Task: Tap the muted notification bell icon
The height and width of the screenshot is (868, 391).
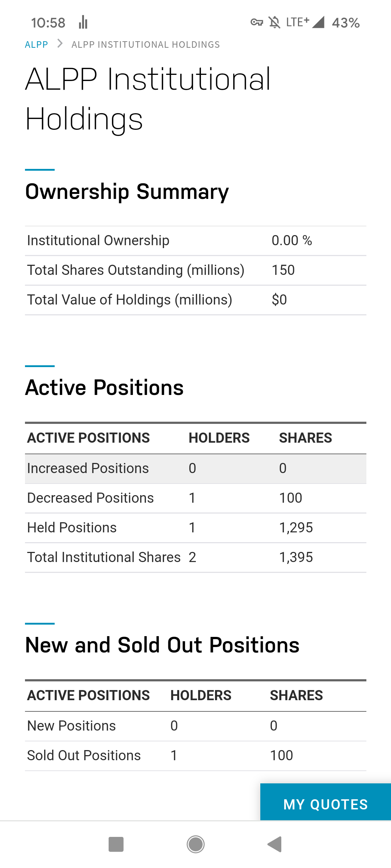Action: tap(274, 22)
